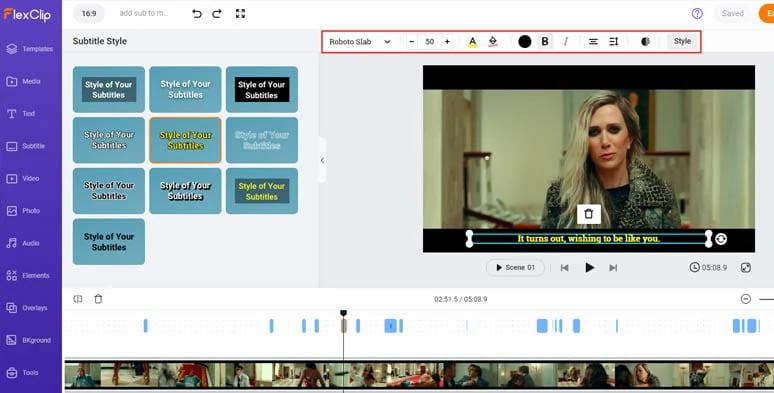Toggle bold subtitle formatting
This screenshot has width=774, height=393.
tap(545, 42)
